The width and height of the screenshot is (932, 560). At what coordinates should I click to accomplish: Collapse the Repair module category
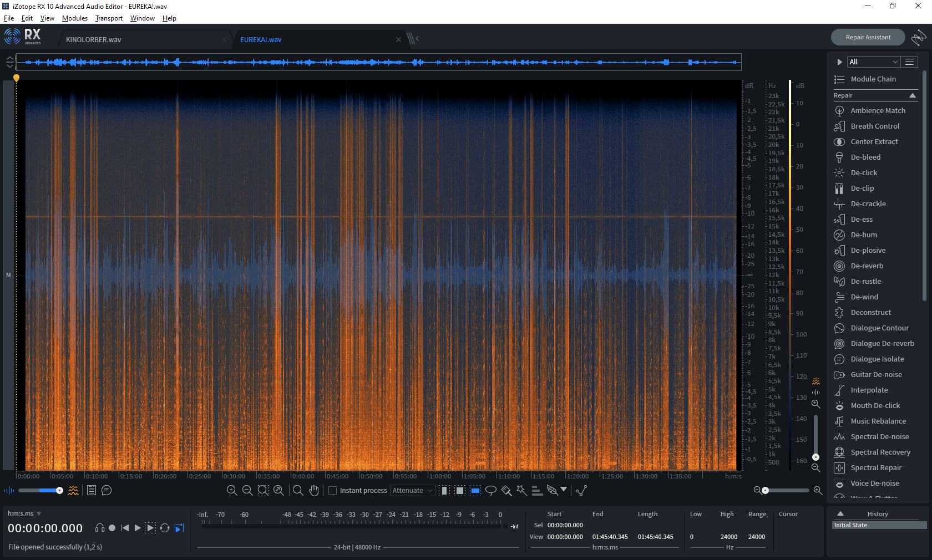pyautogui.click(x=912, y=96)
